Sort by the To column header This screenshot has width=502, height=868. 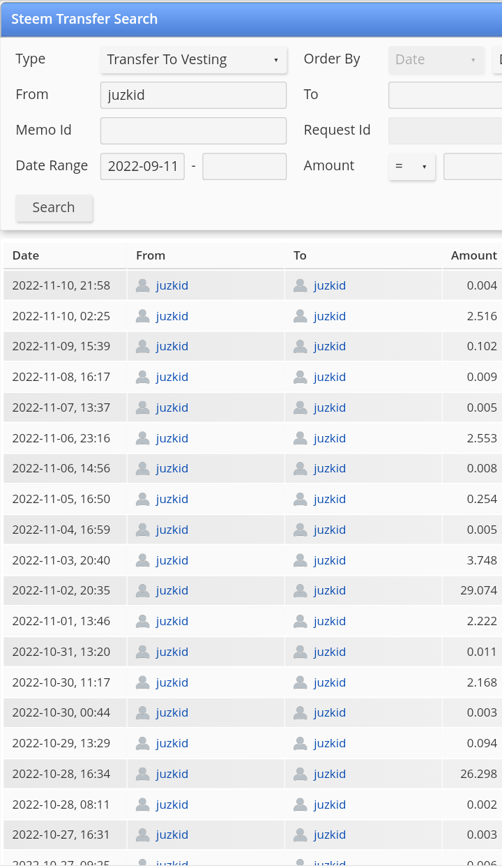point(300,255)
